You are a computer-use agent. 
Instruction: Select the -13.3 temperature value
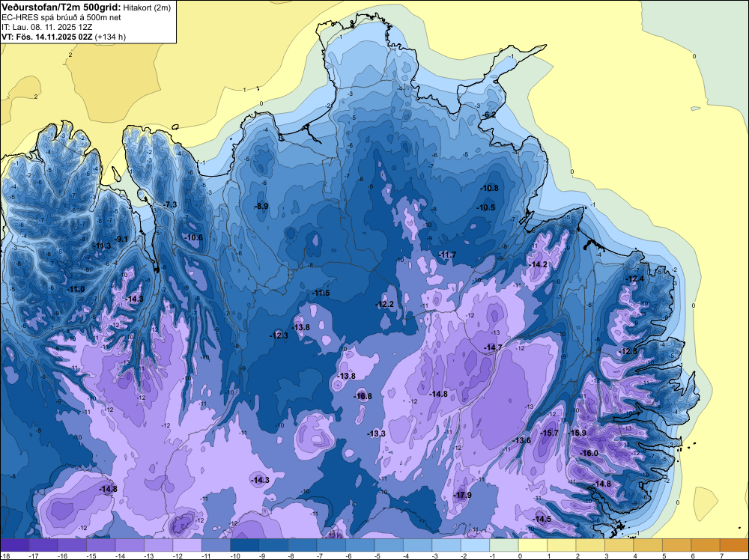377,433
